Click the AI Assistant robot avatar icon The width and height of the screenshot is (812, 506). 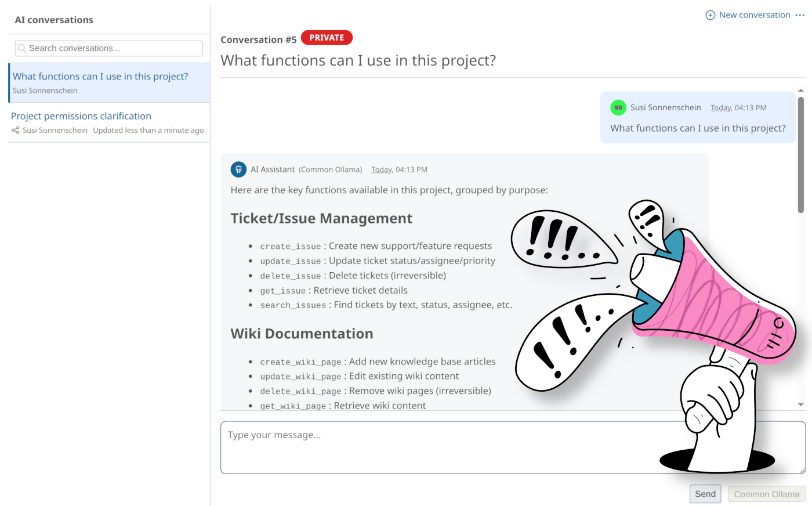[x=238, y=169]
